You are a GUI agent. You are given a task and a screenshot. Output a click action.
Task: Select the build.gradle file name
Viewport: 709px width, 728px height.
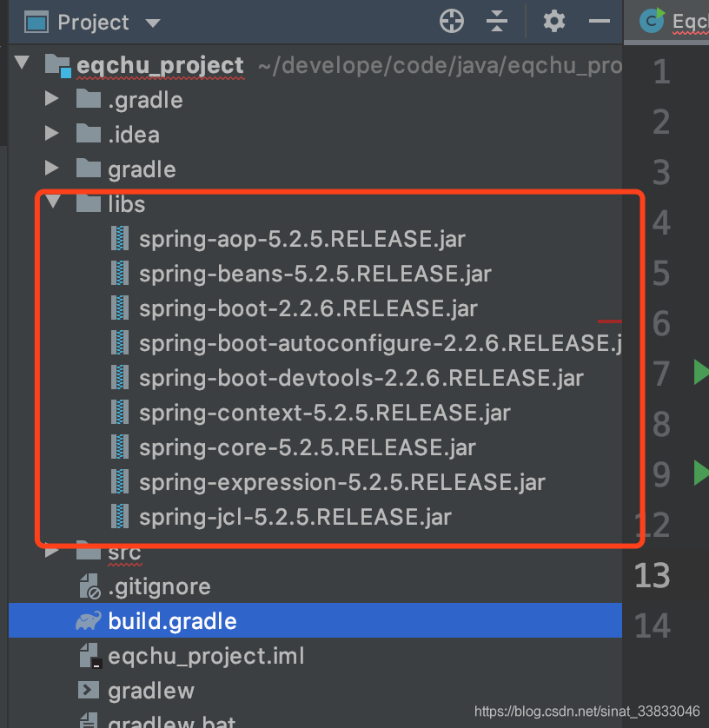coord(172,622)
